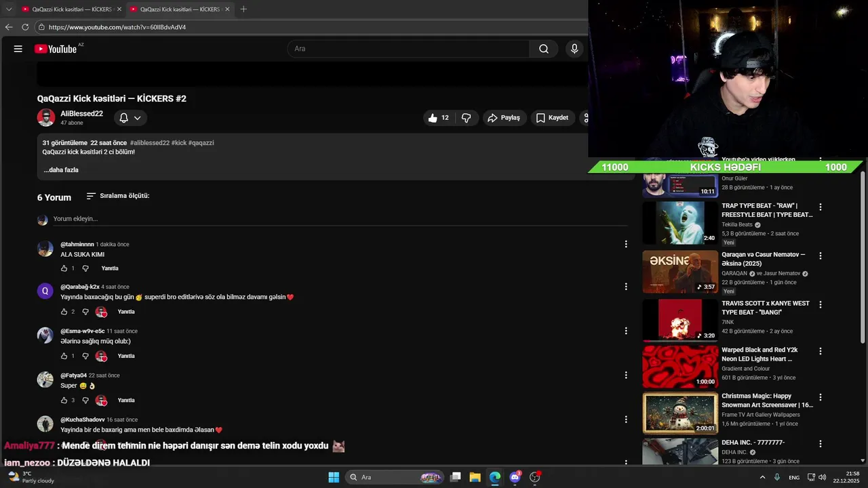Like the @tahminnnn comment
This screenshot has width=868, height=488.
pyautogui.click(x=64, y=268)
